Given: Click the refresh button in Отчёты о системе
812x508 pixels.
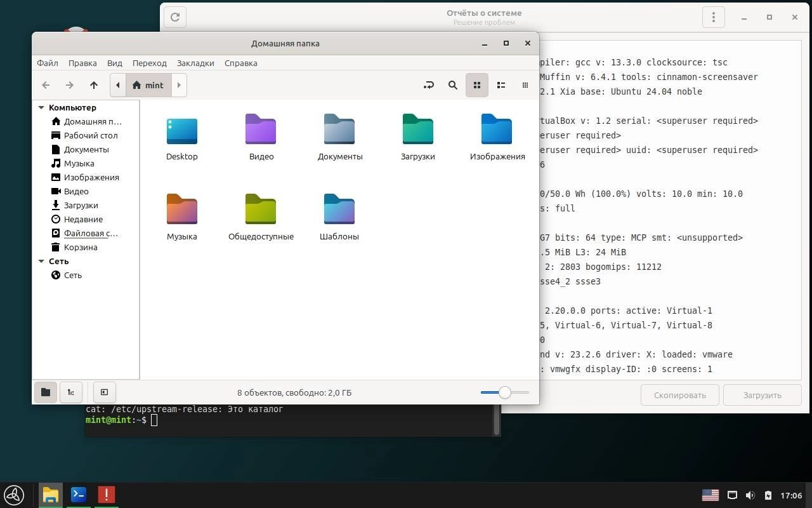Looking at the screenshot, I should (175, 17).
